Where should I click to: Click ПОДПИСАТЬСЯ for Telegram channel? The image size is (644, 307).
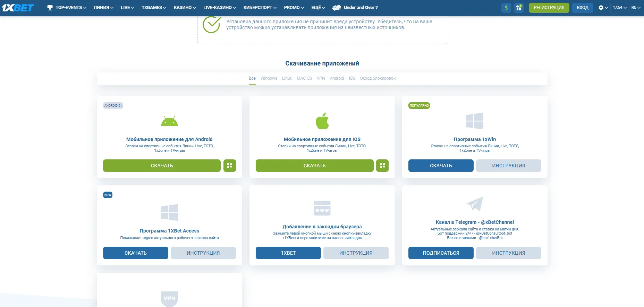pos(441,253)
